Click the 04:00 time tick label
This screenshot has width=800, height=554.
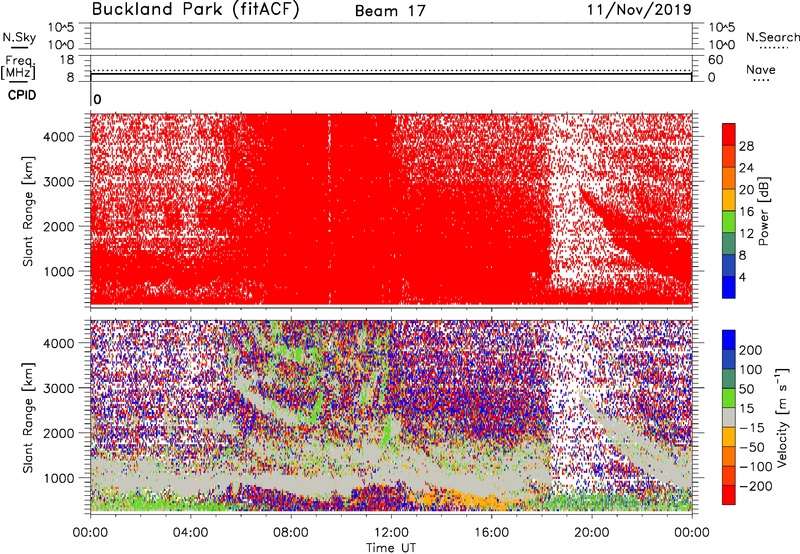pyautogui.click(x=191, y=533)
